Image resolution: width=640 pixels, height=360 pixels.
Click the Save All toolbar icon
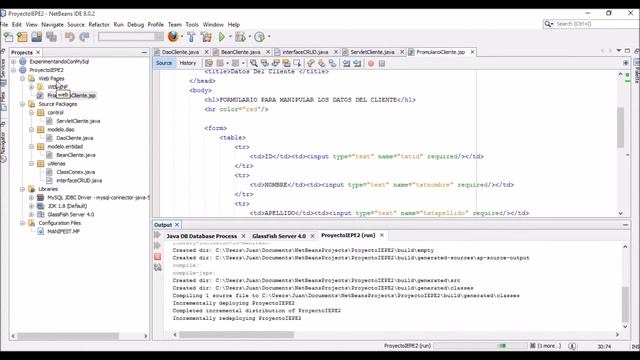point(51,37)
